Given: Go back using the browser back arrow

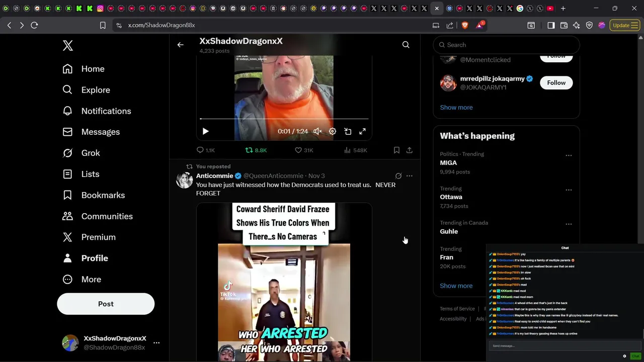Looking at the screenshot, I should 9,25.
